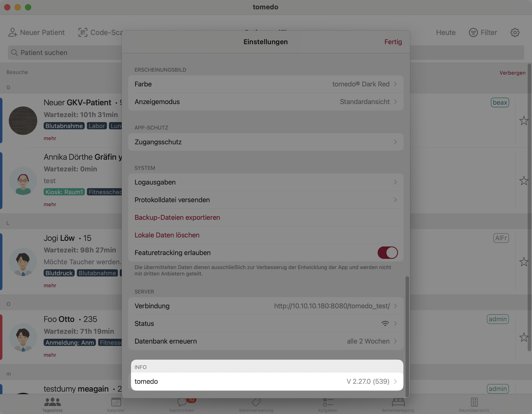Open the Code-Scan QR icon

(x=83, y=33)
